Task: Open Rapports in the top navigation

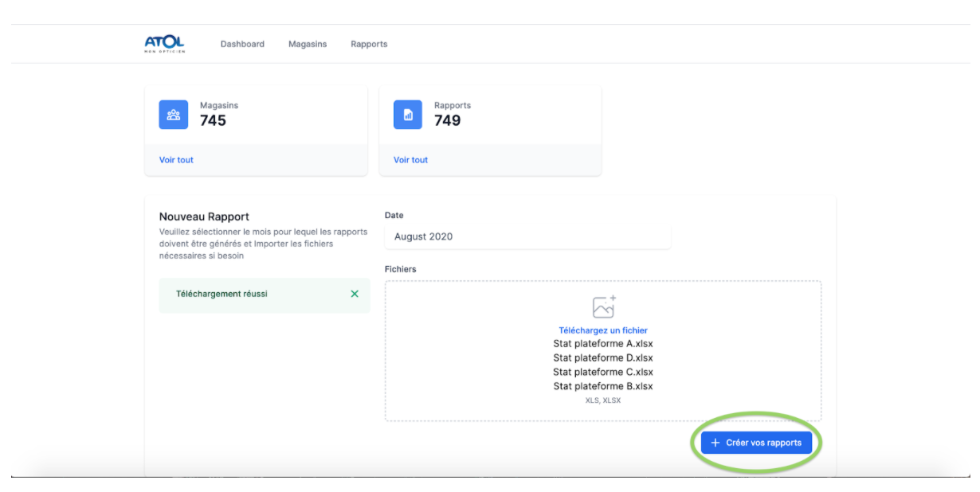Action: coord(369,44)
